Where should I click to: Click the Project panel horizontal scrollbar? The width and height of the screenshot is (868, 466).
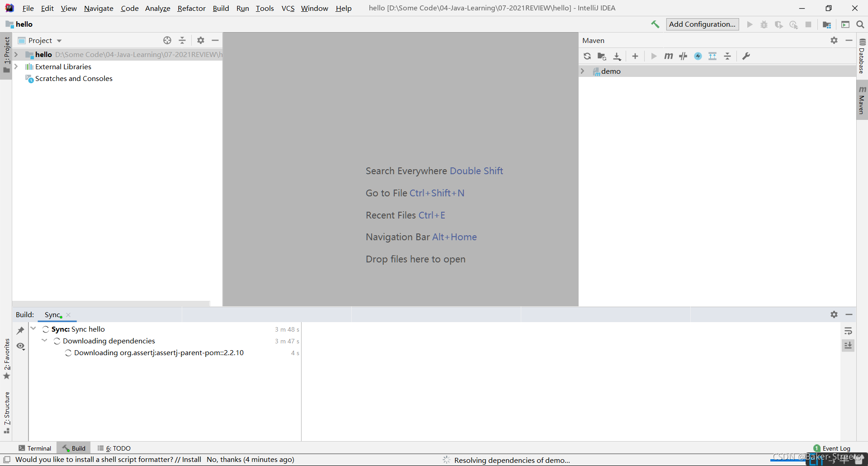(111, 304)
